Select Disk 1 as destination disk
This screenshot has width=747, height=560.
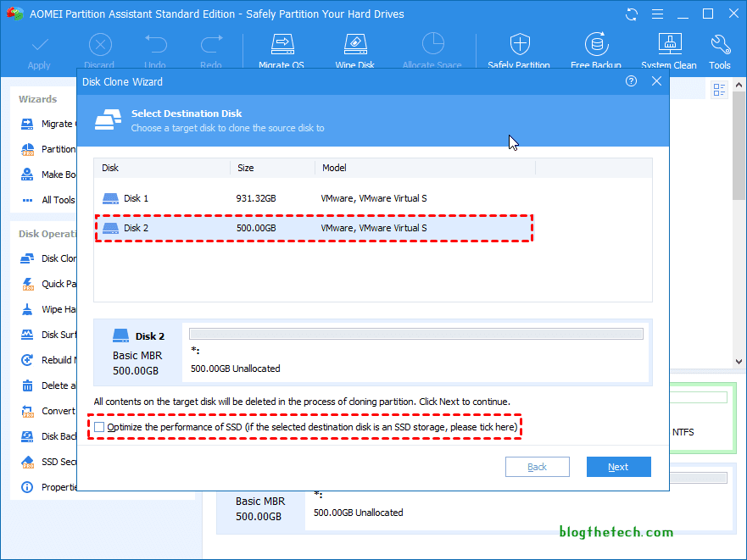pyautogui.click(x=136, y=198)
